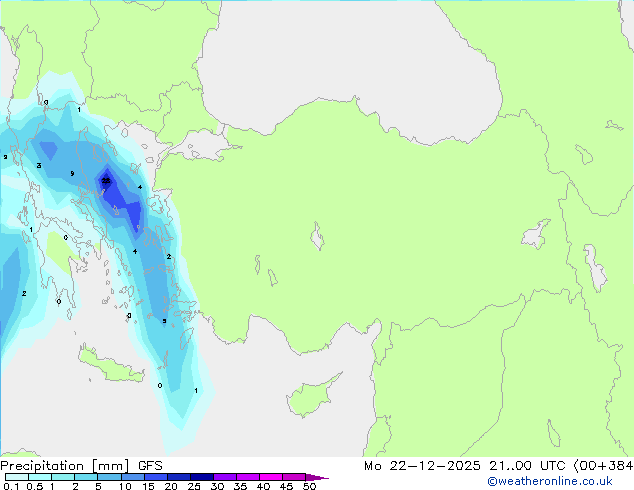Click the legend label '30'
634x490 pixels.
click(x=217, y=486)
